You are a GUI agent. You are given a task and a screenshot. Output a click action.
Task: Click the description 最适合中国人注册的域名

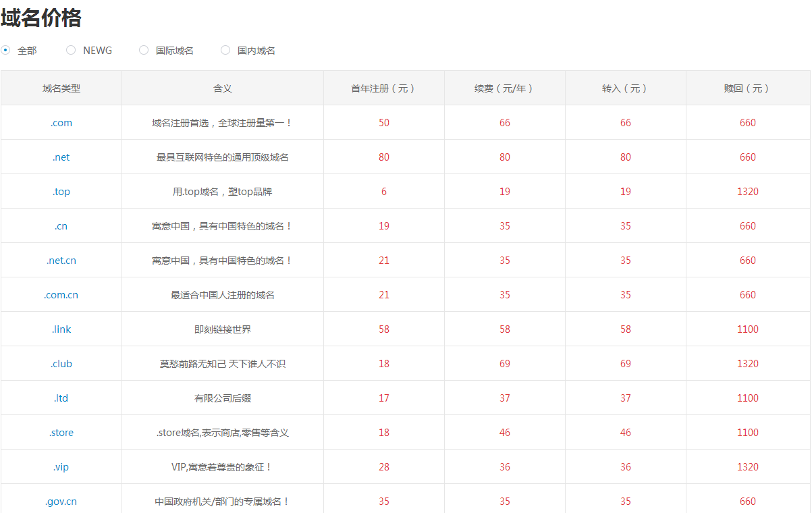(223, 295)
